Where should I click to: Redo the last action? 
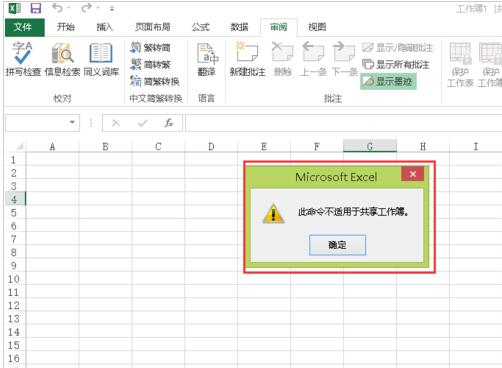tap(86, 8)
